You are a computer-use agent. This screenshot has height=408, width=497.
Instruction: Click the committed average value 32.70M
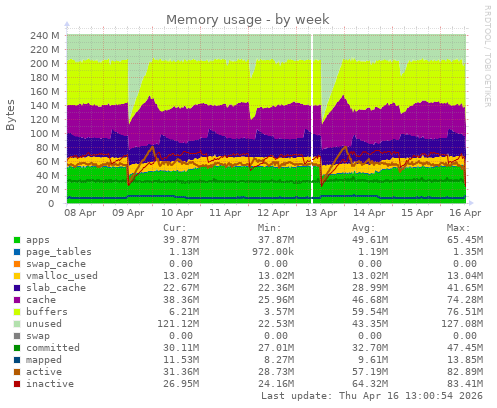(370, 348)
